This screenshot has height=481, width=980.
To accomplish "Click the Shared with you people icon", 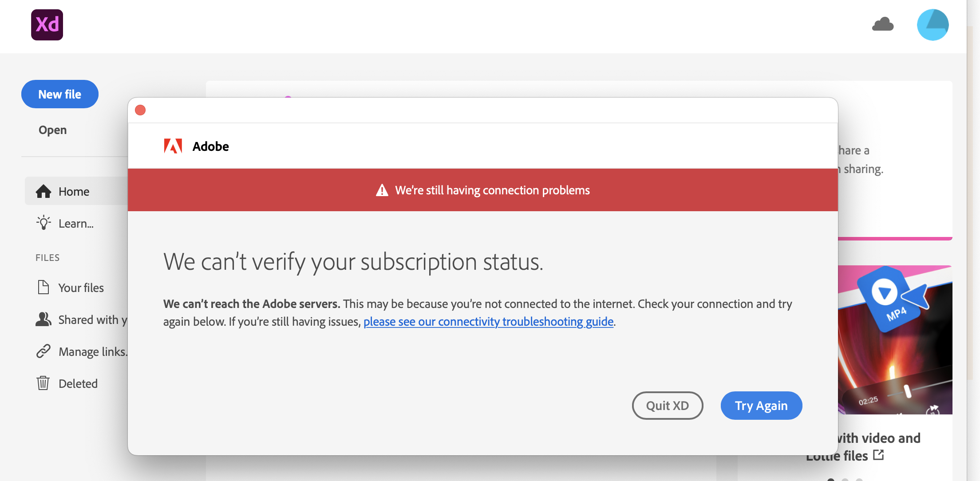I will click(x=43, y=319).
